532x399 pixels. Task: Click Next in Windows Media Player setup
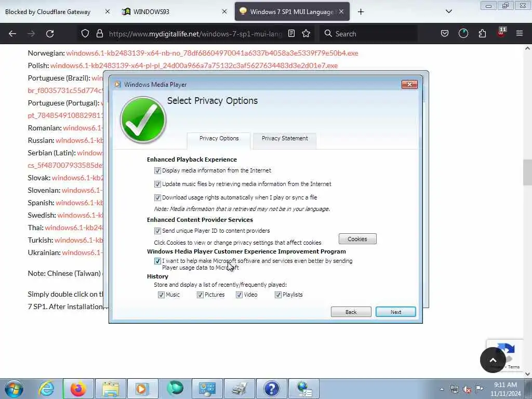pos(395,312)
